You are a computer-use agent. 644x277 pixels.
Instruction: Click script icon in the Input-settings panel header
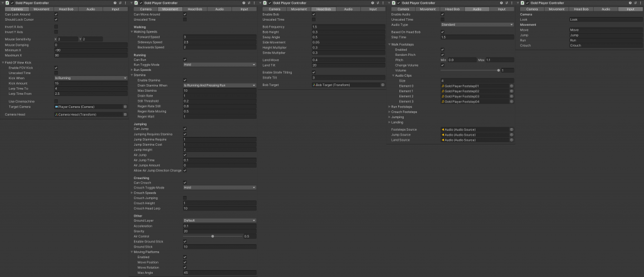click(523, 3)
